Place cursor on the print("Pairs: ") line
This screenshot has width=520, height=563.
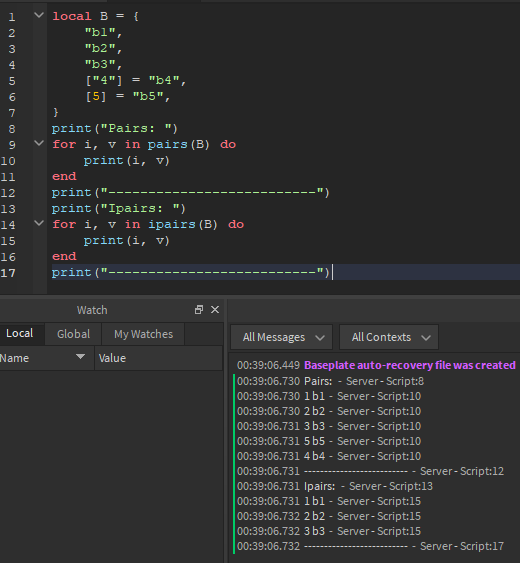tap(115, 129)
